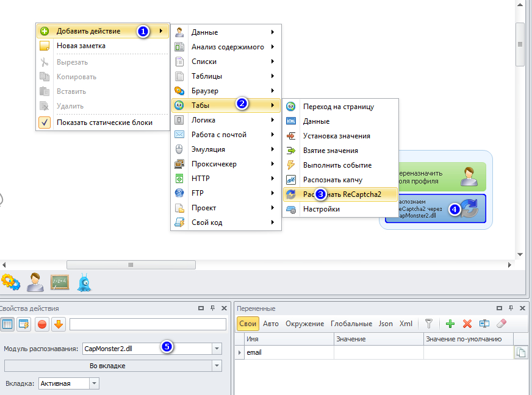532x395 pixels.
Task: Click the FTP globe icon
Action: [179, 193]
